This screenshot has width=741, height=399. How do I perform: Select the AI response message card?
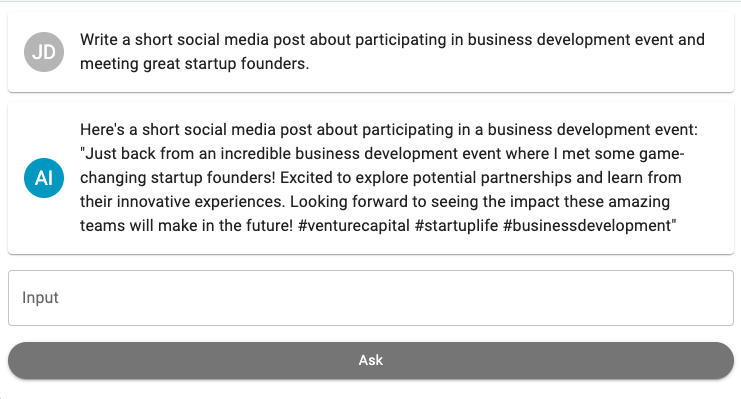pyautogui.click(x=370, y=178)
